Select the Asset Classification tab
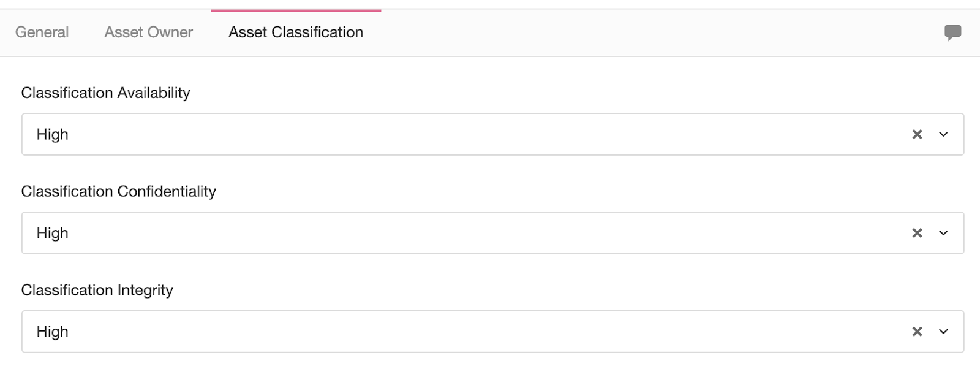This screenshot has height=385, width=980. point(296,32)
